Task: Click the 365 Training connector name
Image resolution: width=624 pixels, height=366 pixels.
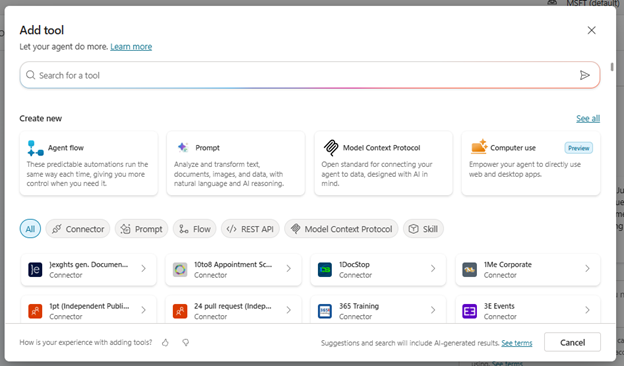Action: pos(359,306)
